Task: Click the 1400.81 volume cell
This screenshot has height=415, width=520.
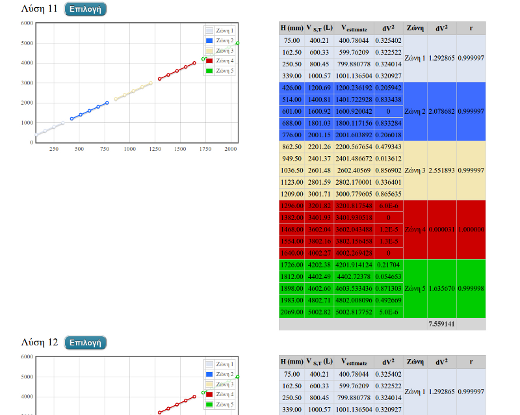Action: pos(319,100)
